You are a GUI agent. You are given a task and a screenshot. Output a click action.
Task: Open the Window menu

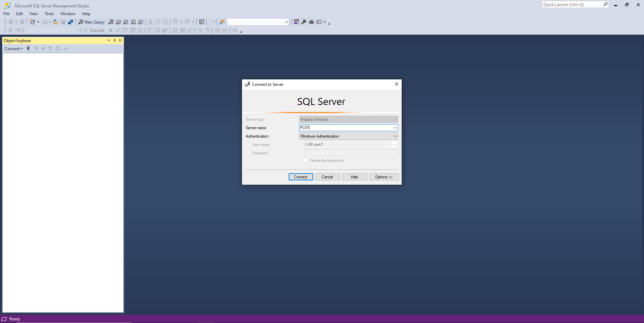[68, 14]
